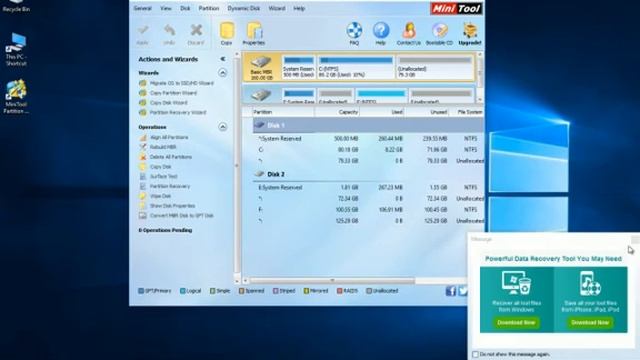Click the partition list horizontal scrollbar
The image size is (640, 360).
[x=332, y=281]
